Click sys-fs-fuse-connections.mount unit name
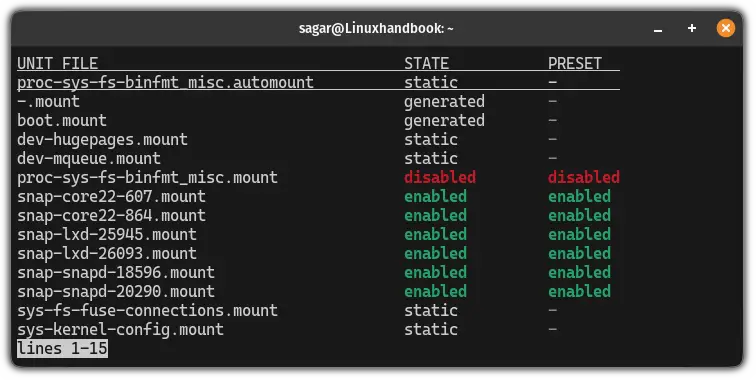Viewport: 756px width, 380px height. (x=148, y=311)
